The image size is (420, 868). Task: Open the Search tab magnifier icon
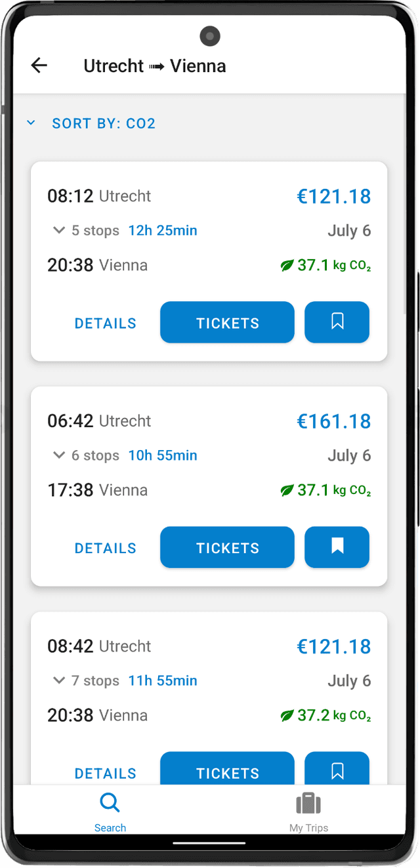tap(110, 802)
